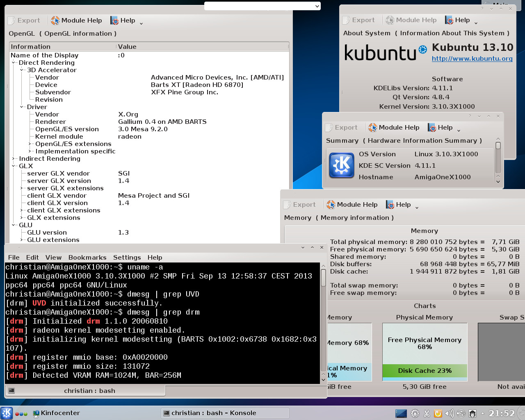The height and width of the screenshot is (420, 525).
Task: Open the white combo box at the top of the screen
Action: click(262, 6)
